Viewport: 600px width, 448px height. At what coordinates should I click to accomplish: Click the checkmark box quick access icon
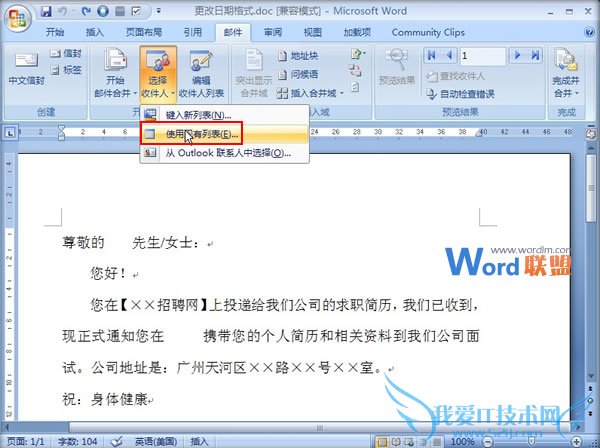[x=136, y=11]
